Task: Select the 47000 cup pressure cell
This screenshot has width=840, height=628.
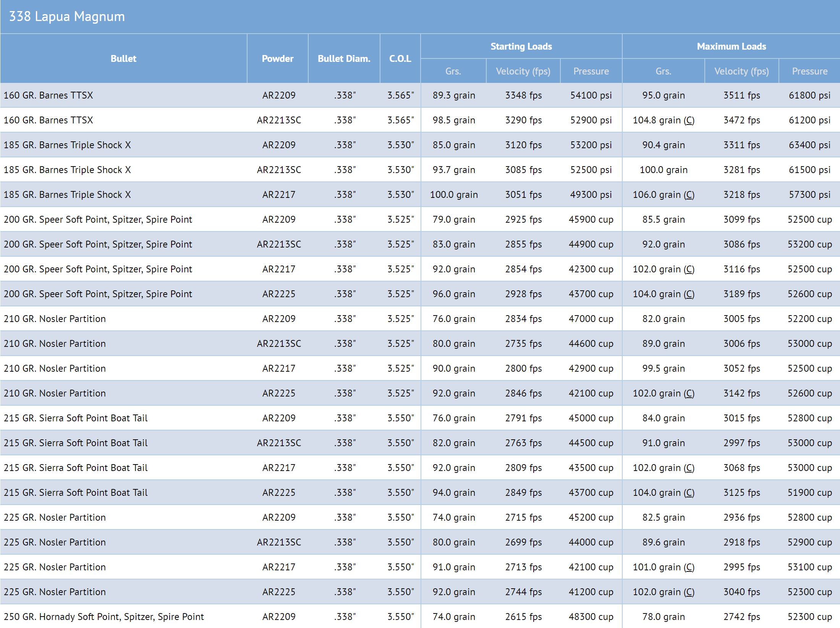Action: point(591,319)
